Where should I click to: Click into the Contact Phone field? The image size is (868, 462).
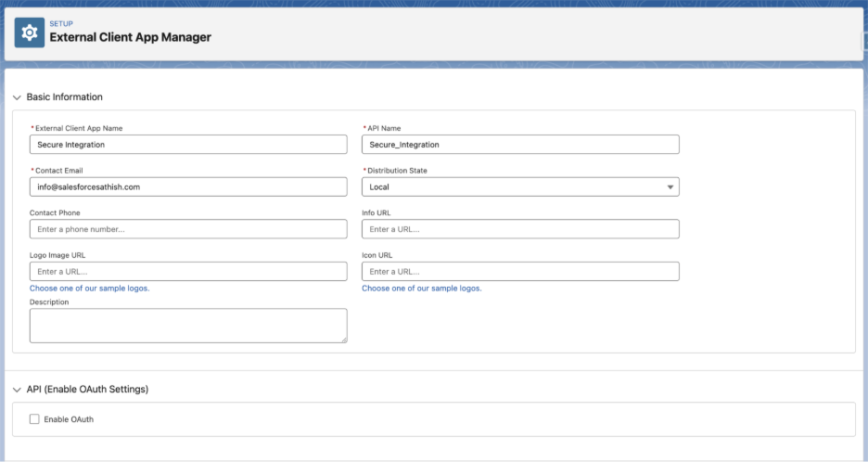point(188,229)
